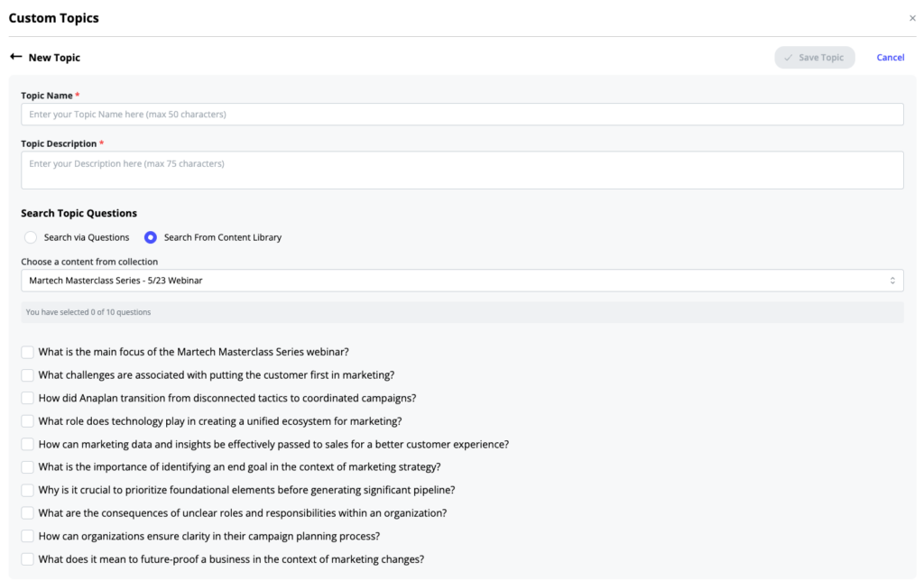This screenshot has width=924, height=581.
Task: Open the content collection dropdown
Action: (462, 281)
